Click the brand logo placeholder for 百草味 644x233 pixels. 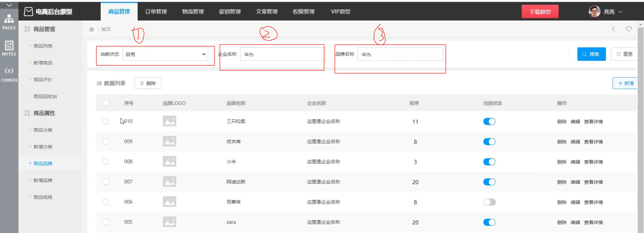(170, 202)
